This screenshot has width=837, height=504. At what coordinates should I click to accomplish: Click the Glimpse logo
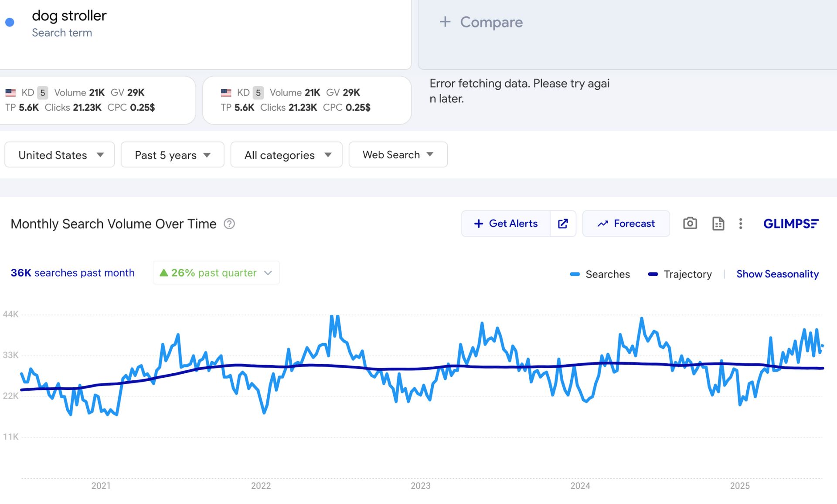pos(790,223)
